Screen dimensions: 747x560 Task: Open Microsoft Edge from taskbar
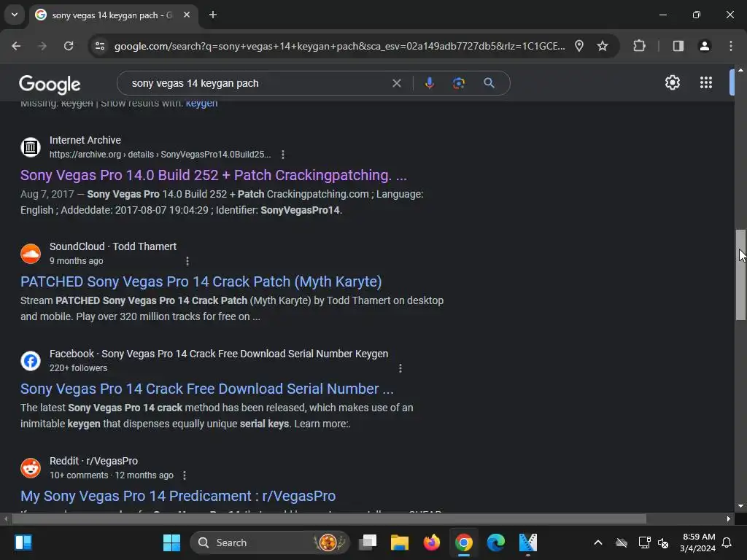pyautogui.click(x=495, y=542)
